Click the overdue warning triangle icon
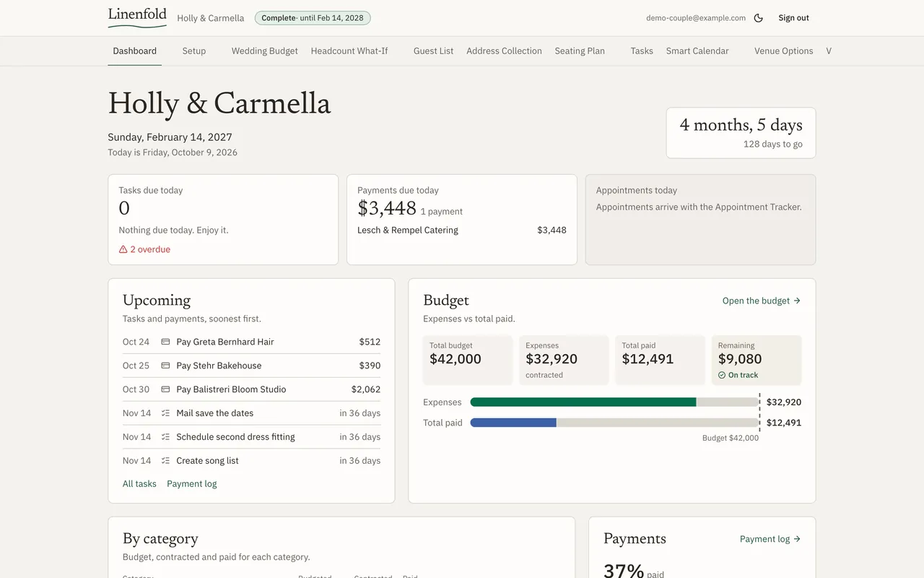924x578 pixels. [123, 249]
